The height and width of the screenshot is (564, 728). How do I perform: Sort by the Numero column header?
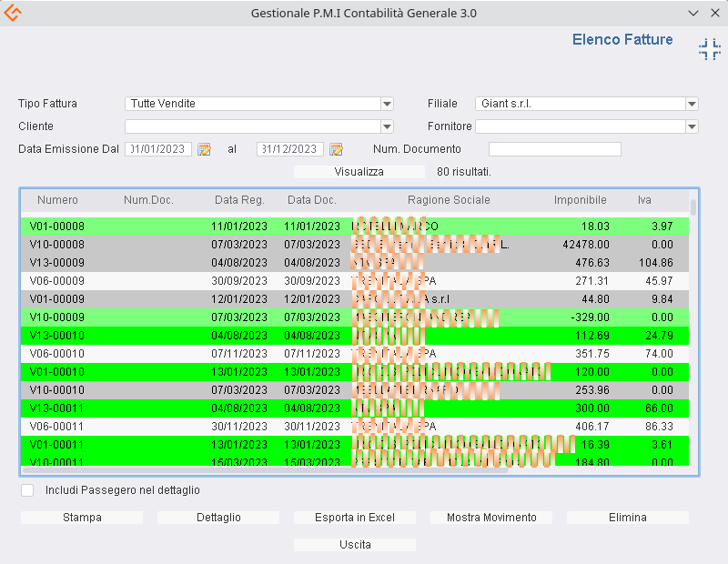(x=57, y=200)
